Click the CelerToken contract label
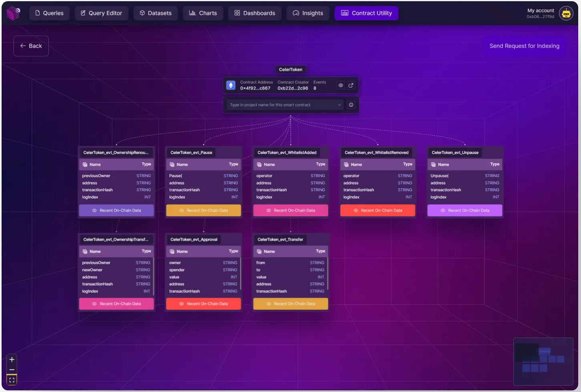The image size is (581, 392). tap(291, 70)
